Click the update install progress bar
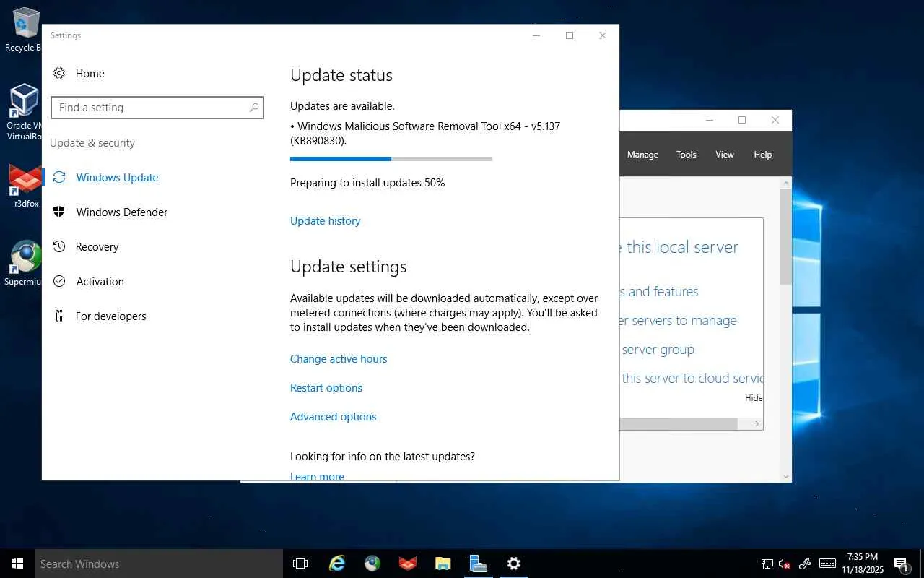 391,159
